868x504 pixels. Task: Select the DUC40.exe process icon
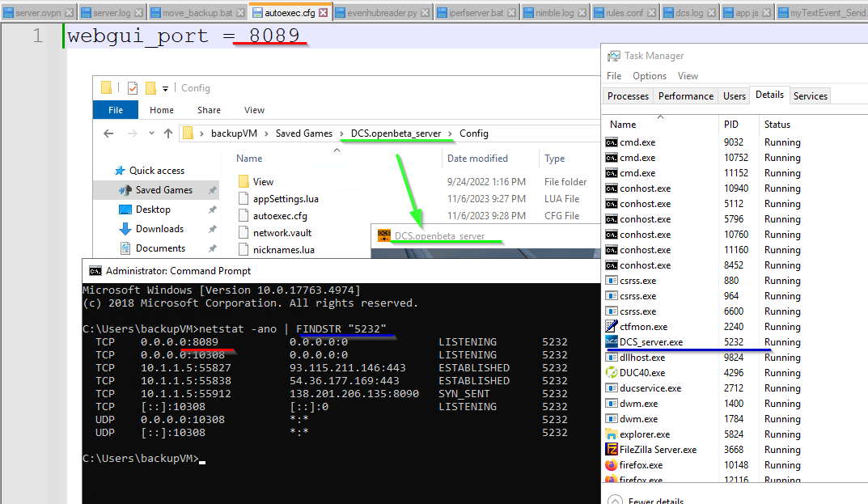coord(611,373)
